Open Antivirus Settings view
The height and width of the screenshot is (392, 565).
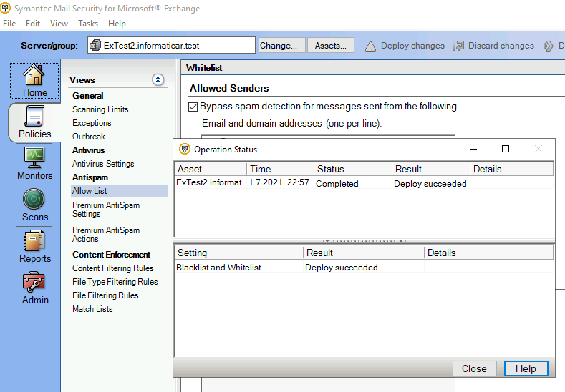coord(103,163)
